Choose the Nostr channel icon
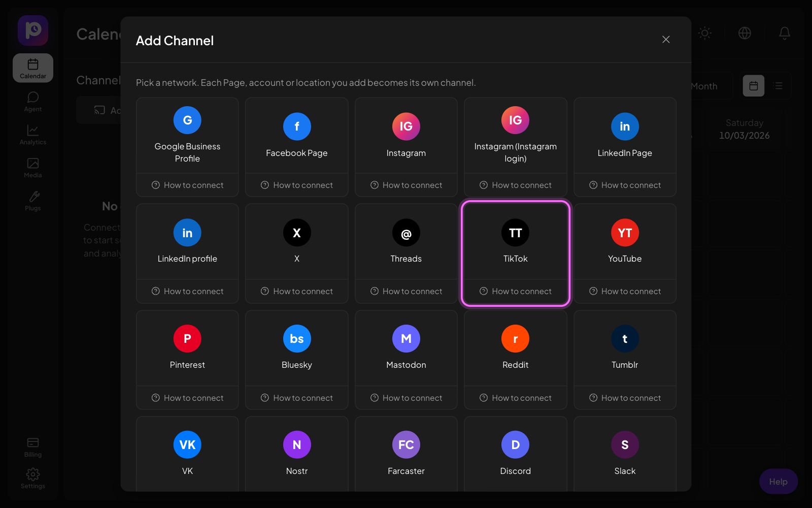 tap(297, 445)
